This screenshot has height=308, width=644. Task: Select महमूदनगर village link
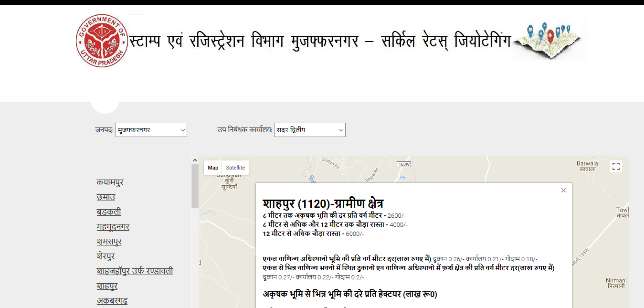(x=113, y=227)
